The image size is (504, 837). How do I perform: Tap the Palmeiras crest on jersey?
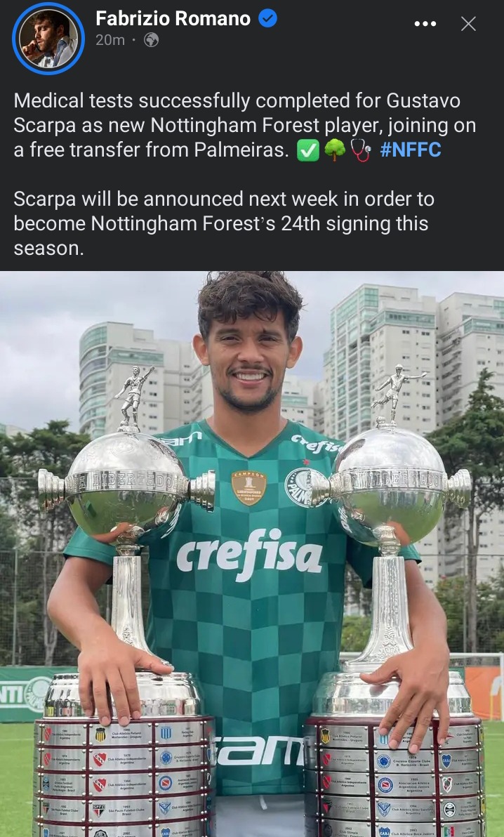299,487
